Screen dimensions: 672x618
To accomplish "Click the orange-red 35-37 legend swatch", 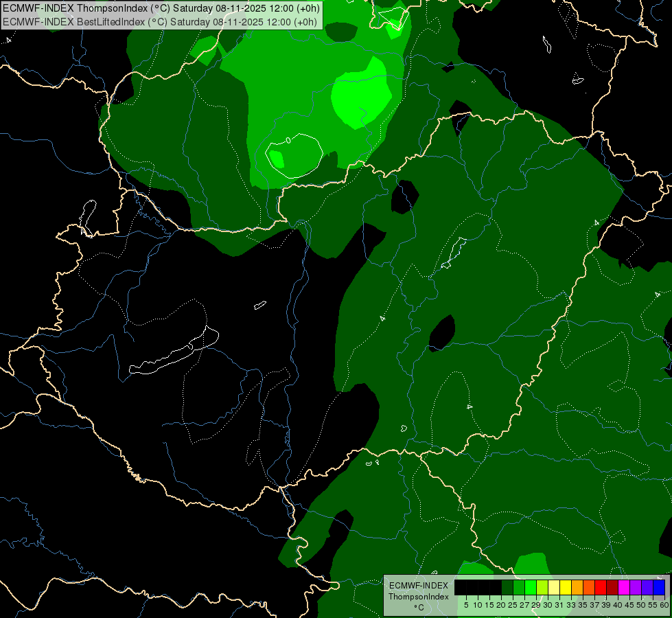I will [589, 587].
